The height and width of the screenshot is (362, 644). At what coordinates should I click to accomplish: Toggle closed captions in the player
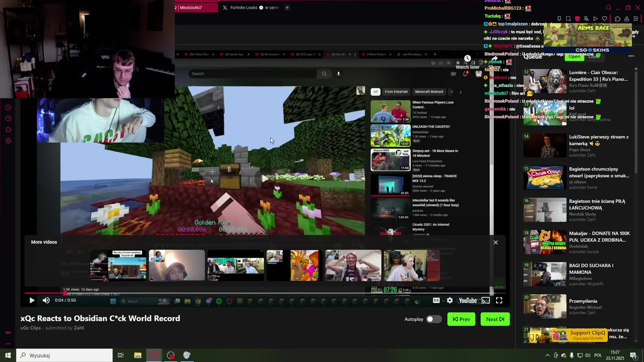(436, 300)
